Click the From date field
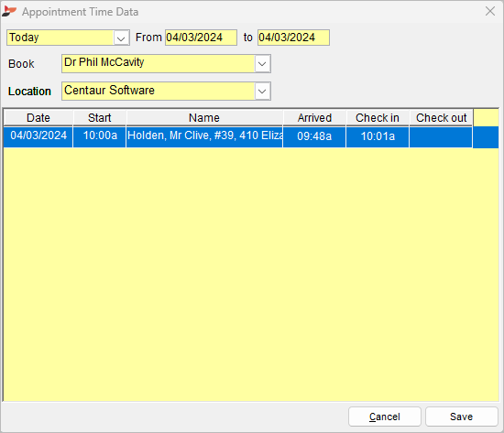 [201, 38]
